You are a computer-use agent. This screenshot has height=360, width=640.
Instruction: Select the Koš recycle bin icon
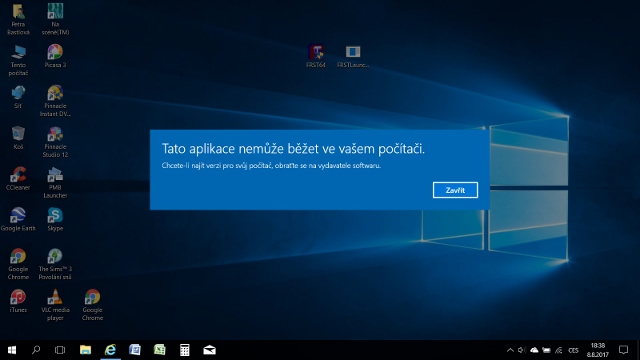pyautogui.click(x=18, y=138)
